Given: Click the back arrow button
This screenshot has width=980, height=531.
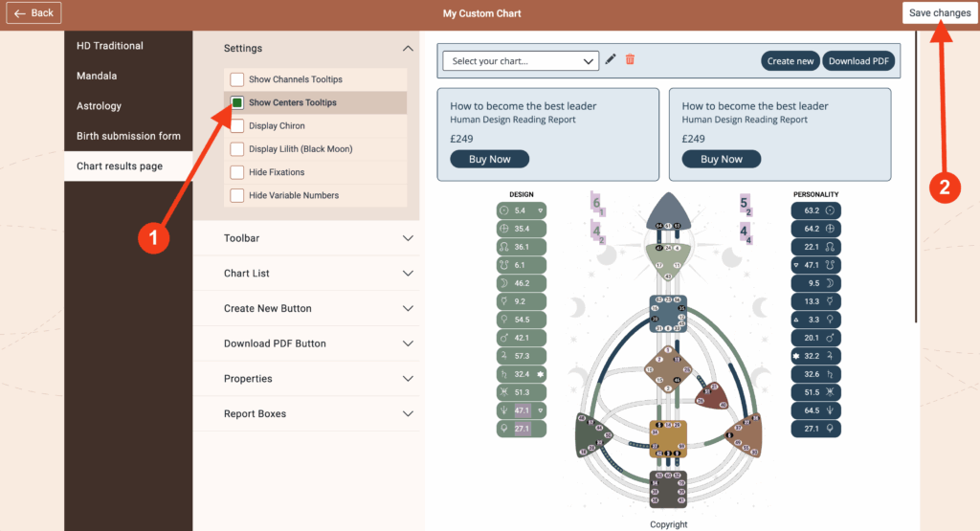Looking at the screenshot, I should [33, 12].
